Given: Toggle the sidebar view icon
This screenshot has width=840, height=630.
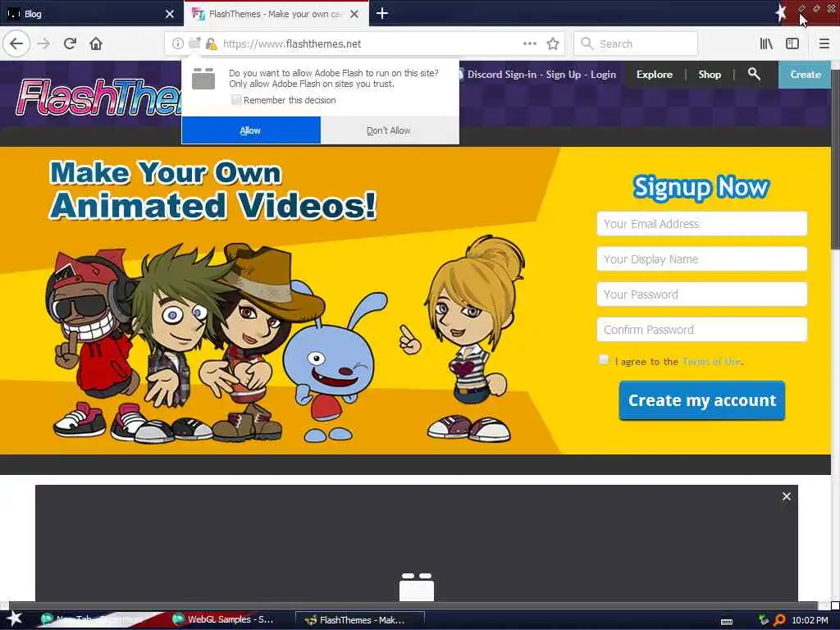Looking at the screenshot, I should (x=792, y=43).
